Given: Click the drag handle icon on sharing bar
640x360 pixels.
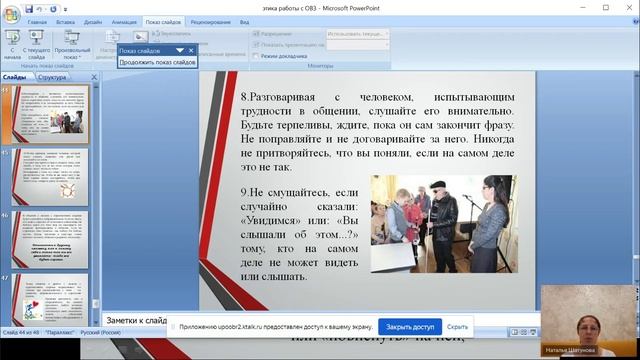Looking at the screenshot, I should coord(173,327).
